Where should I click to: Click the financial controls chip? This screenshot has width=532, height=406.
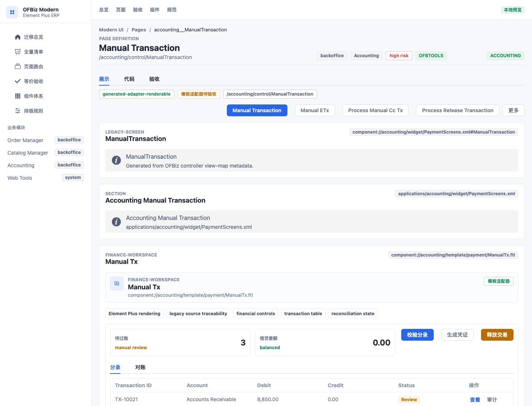click(x=256, y=314)
